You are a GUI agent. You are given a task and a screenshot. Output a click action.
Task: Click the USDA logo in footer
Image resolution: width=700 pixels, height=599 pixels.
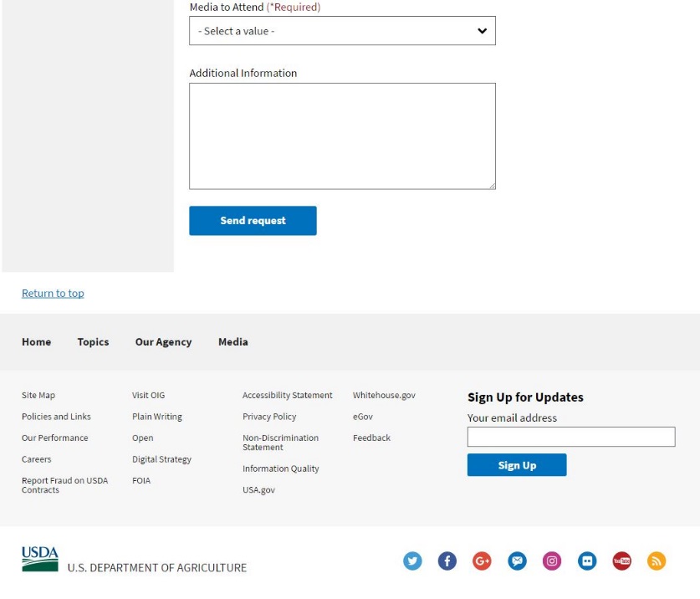pos(40,559)
